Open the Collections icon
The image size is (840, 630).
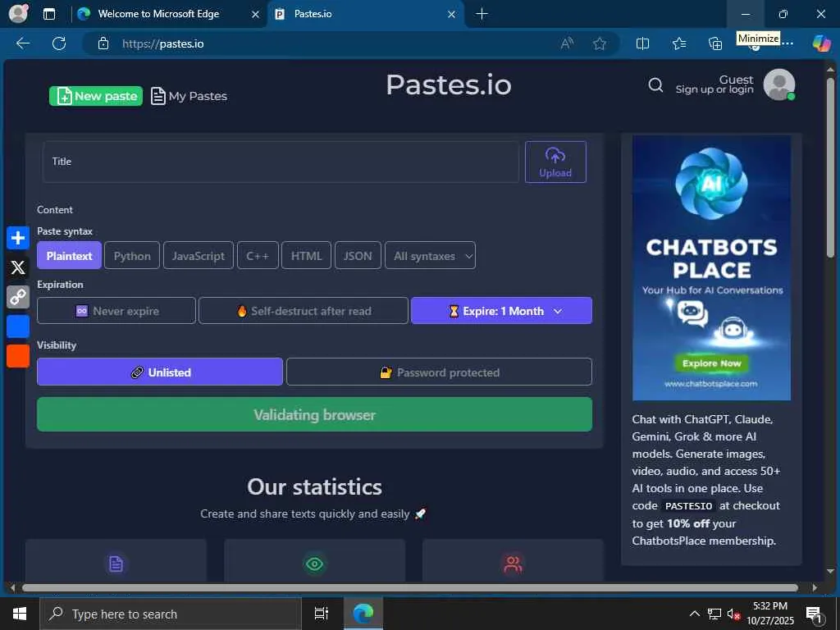click(715, 43)
